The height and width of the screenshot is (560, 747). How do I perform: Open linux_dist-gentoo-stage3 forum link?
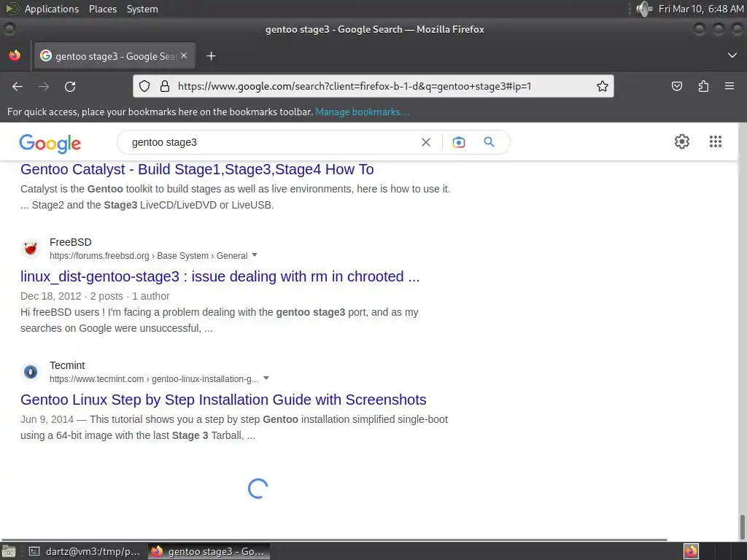click(x=220, y=276)
